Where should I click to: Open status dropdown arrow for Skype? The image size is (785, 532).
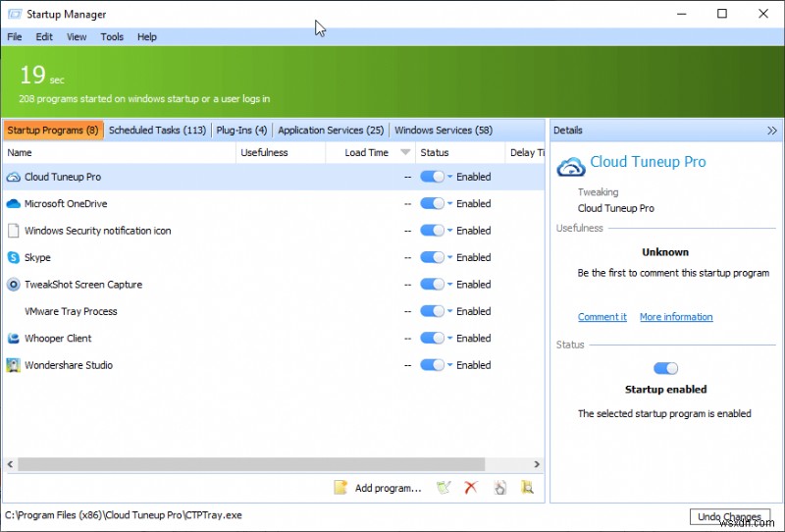coord(449,257)
